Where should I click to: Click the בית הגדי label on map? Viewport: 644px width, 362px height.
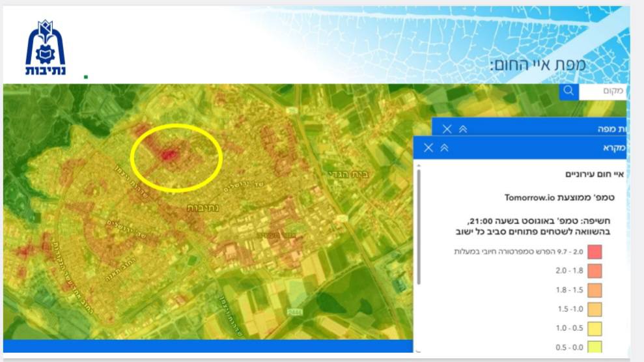click(348, 175)
